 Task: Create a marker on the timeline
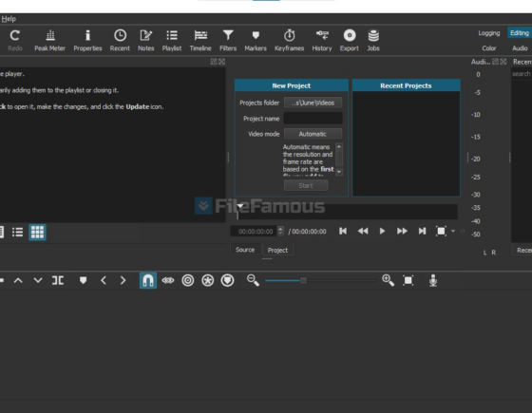(x=84, y=281)
